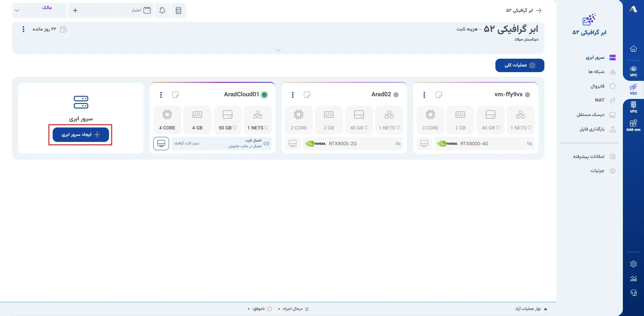The image size is (644, 316).
Task: Open the note icon on Arad02 card
Action: 307,95
